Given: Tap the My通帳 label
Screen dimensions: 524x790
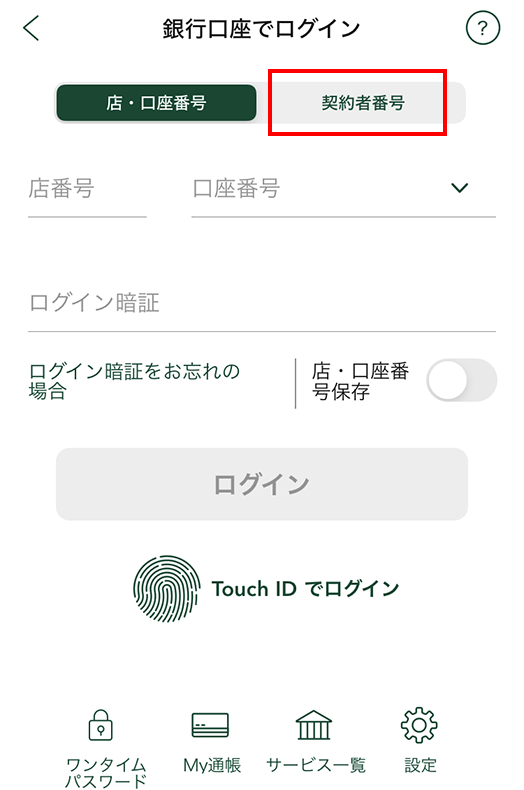Looking at the screenshot, I should (212, 765).
